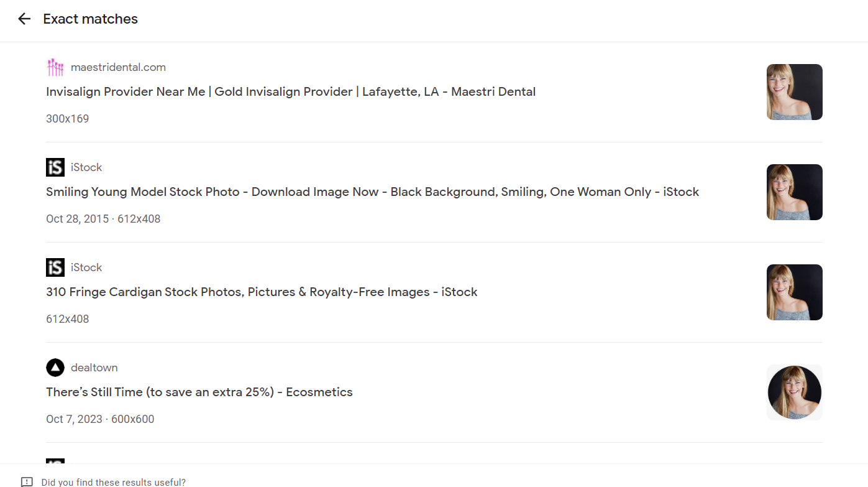Open the Invisalign Provider Near Me result title
The width and height of the screenshot is (868, 487).
click(x=291, y=92)
